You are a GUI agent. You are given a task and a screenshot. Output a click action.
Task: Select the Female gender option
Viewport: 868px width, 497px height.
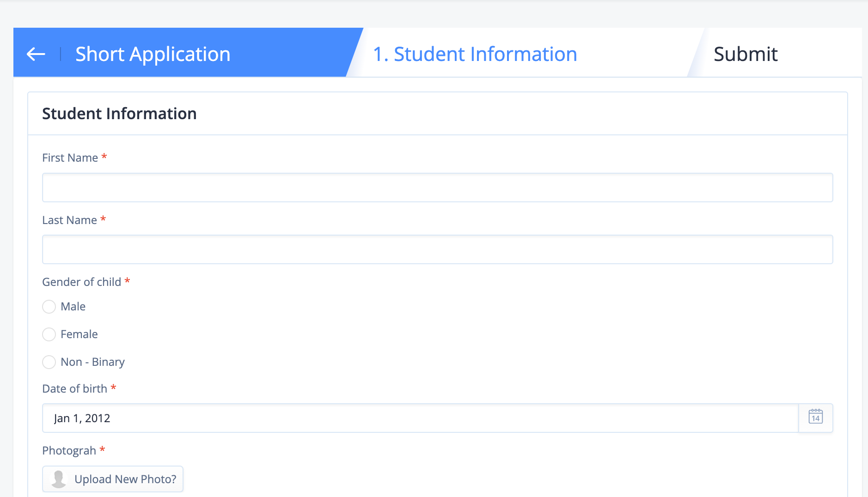click(x=49, y=334)
